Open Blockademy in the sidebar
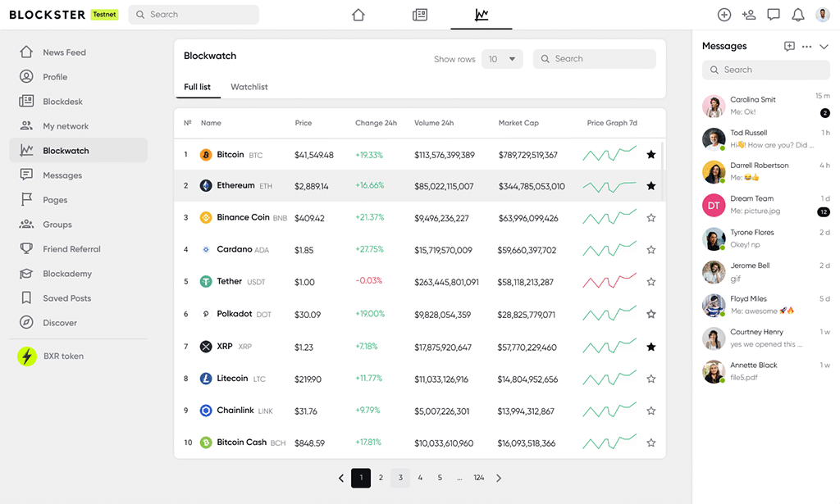This screenshot has width=840, height=504. click(78, 274)
